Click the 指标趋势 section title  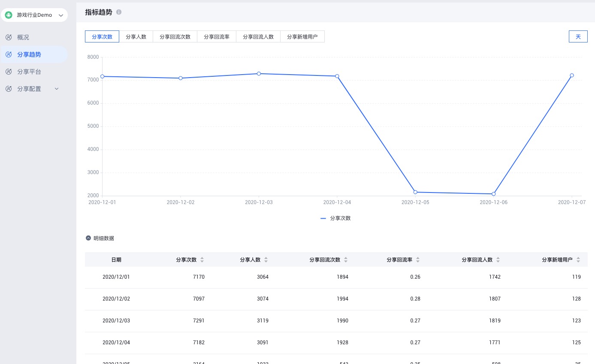tap(99, 12)
